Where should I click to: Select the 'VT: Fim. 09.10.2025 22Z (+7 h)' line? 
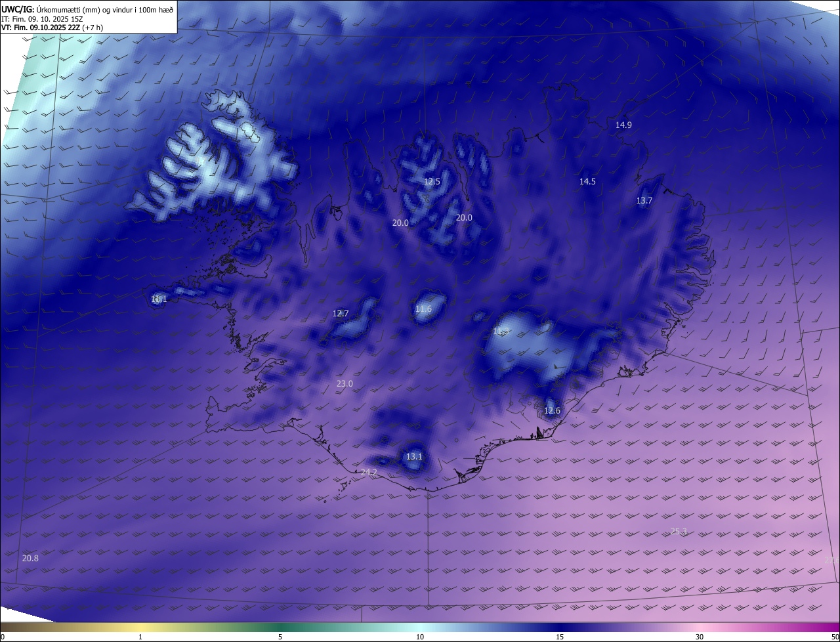pos(52,28)
